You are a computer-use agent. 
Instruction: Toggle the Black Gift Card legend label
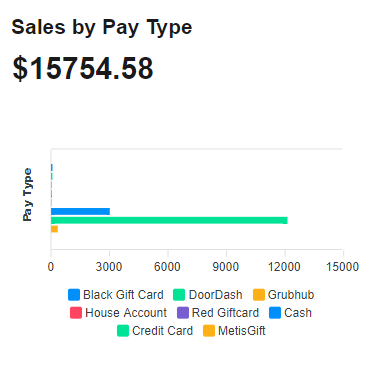tap(123, 295)
